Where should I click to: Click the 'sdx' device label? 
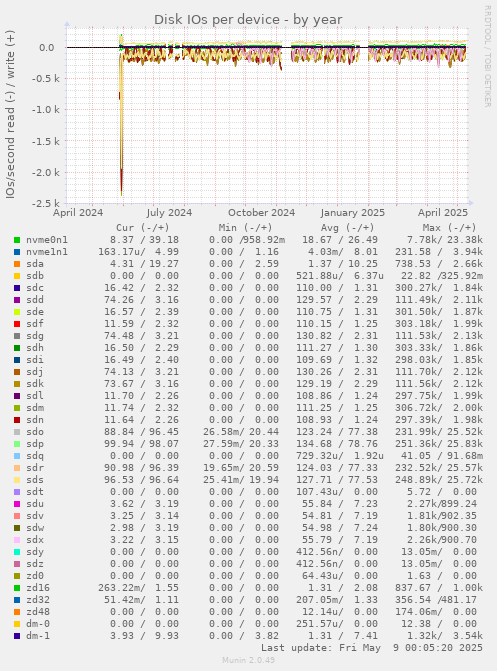[x=35, y=540]
